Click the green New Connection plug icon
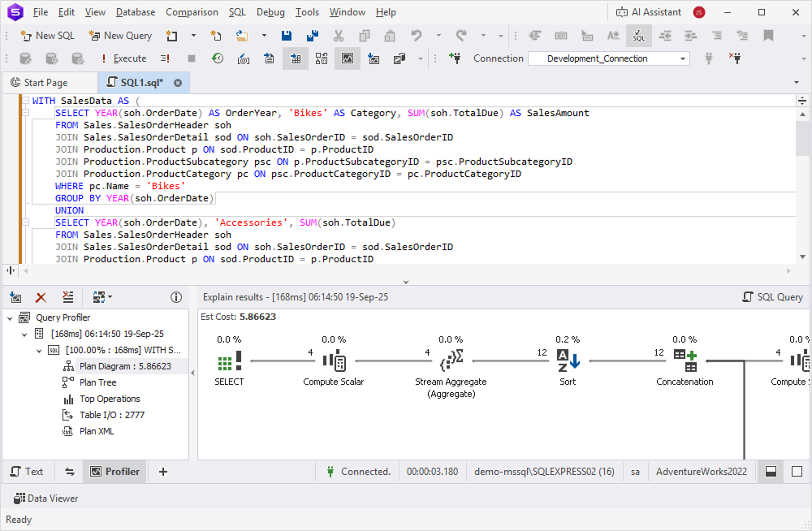The width and height of the screenshot is (812, 531). [x=456, y=58]
